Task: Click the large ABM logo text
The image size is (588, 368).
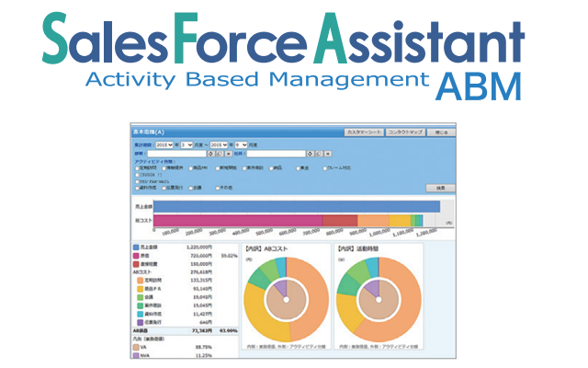Action: point(479,86)
